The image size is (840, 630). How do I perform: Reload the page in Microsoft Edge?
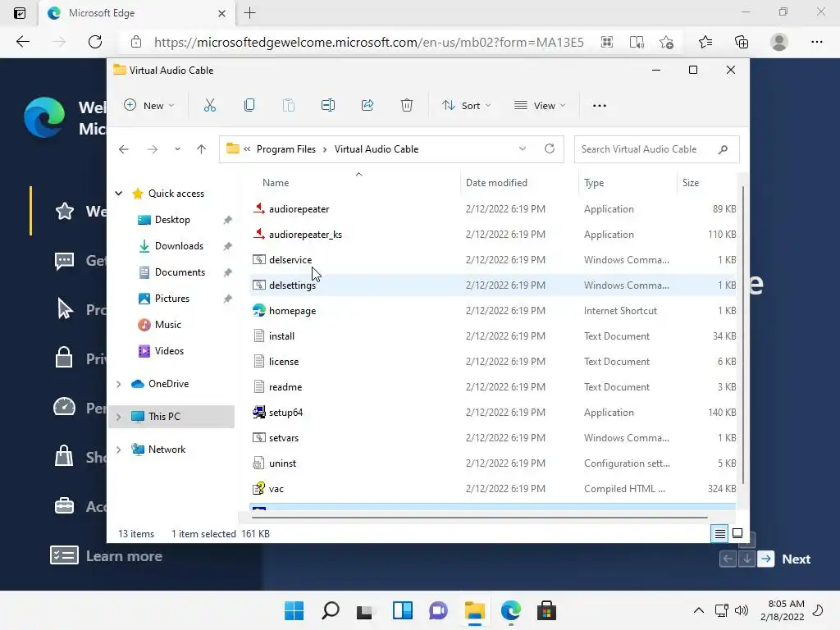[x=95, y=42]
